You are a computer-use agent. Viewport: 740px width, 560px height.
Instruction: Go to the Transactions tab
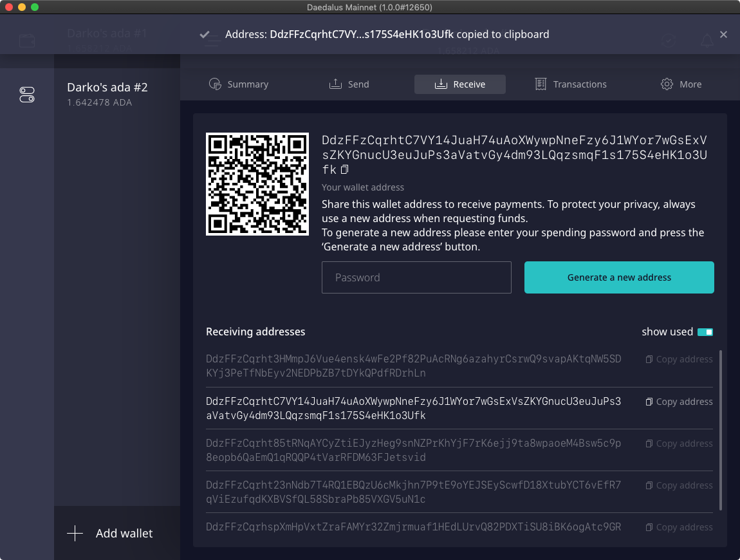coord(571,84)
